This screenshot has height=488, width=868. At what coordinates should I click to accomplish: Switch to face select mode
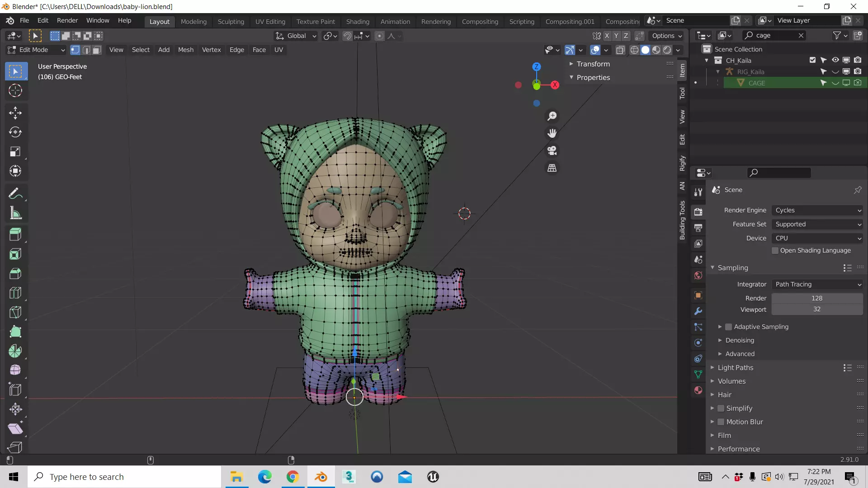(x=97, y=50)
